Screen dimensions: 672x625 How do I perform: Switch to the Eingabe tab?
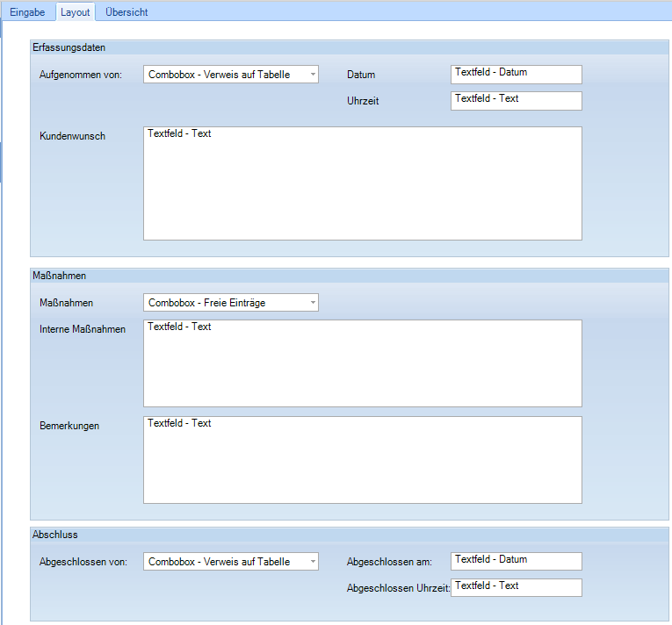click(27, 12)
